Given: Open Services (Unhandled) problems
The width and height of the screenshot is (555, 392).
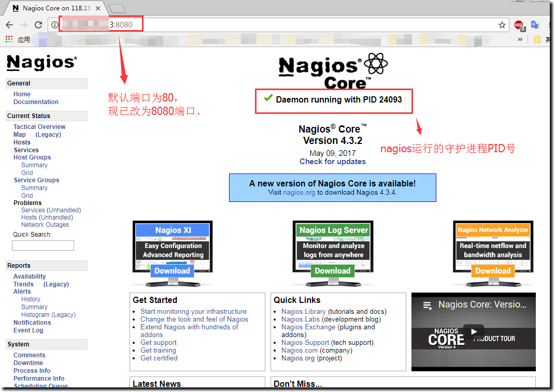Looking at the screenshot, I should (x=51, y=210).
